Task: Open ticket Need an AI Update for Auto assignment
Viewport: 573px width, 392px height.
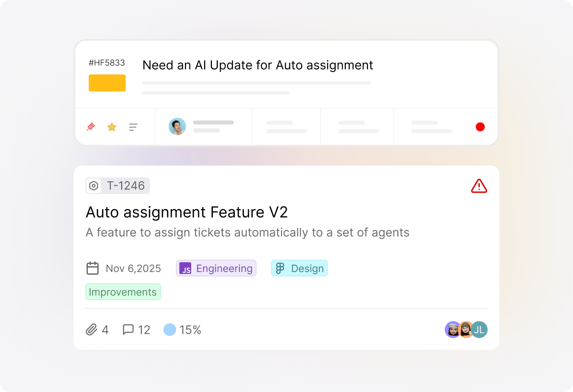Action: (x=258, y=65)
